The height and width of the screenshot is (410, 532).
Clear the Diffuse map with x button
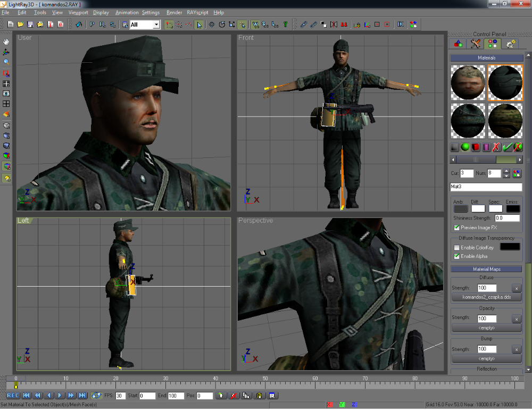tap(517, 288)
